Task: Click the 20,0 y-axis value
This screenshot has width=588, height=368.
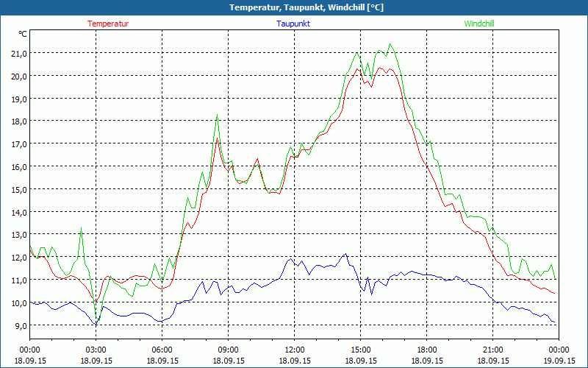Action: point(19,77)
